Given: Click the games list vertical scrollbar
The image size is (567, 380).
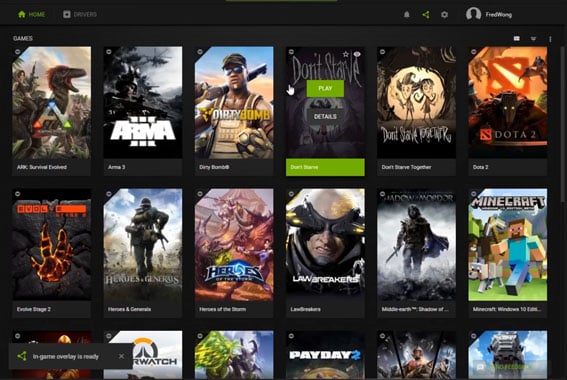Looking at the screenshot, I should tap(563, 123).
